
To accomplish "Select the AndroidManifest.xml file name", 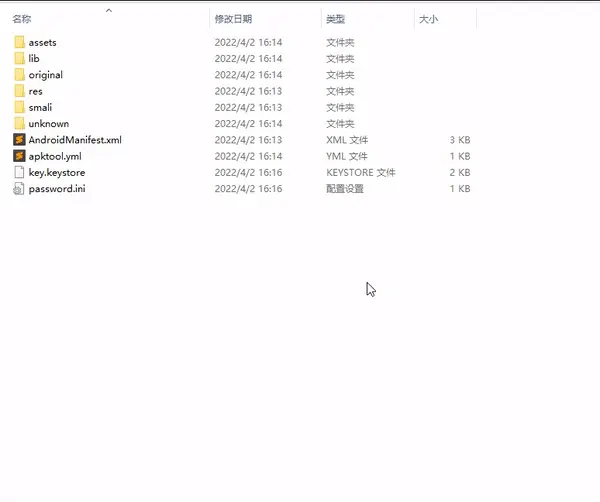I will [75, 140].
